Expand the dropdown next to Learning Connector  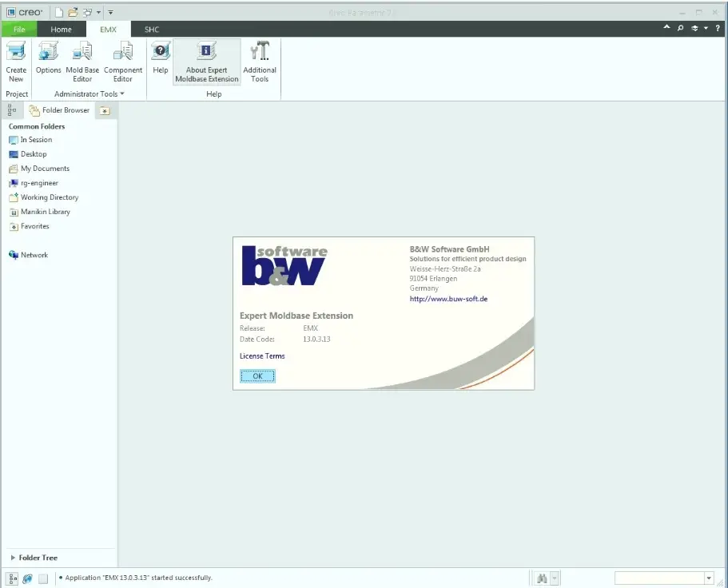point(706,28)
